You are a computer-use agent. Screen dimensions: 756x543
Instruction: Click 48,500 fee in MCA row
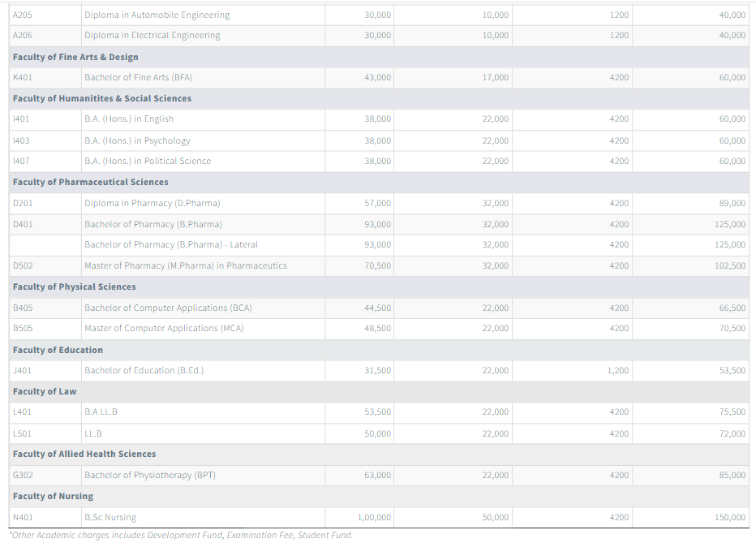tap(377, 328)
